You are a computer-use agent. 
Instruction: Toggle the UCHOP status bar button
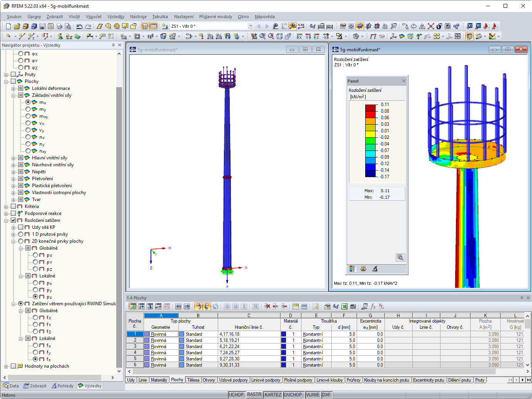[x=236, y=395]
